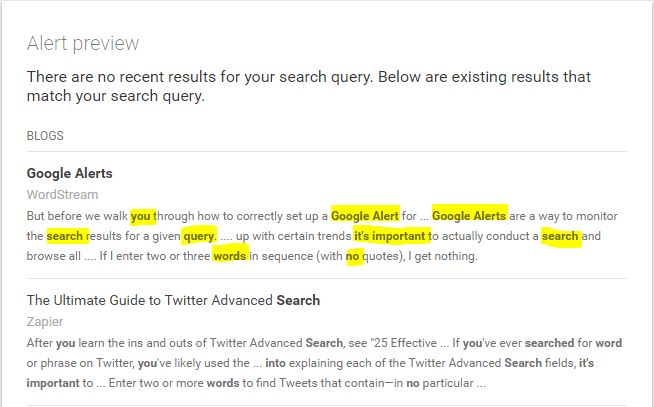Click the Zapier source label
654x407 pixels.
(46, 321)
